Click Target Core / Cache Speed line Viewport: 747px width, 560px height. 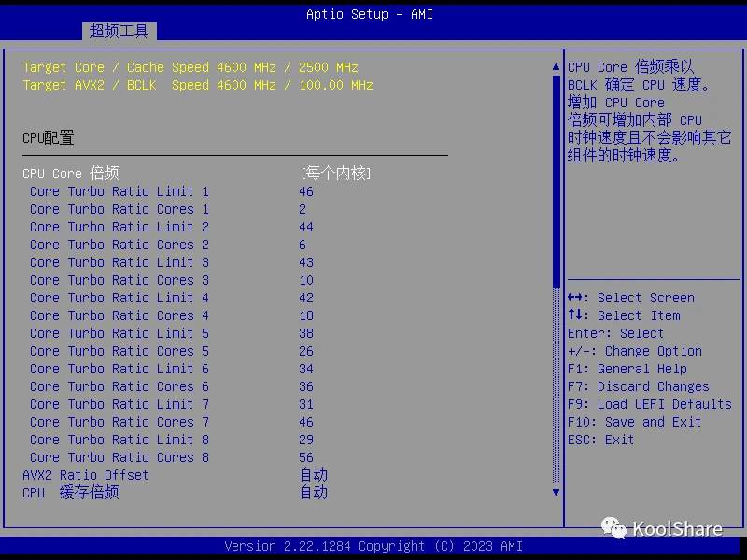click(190, 67)
